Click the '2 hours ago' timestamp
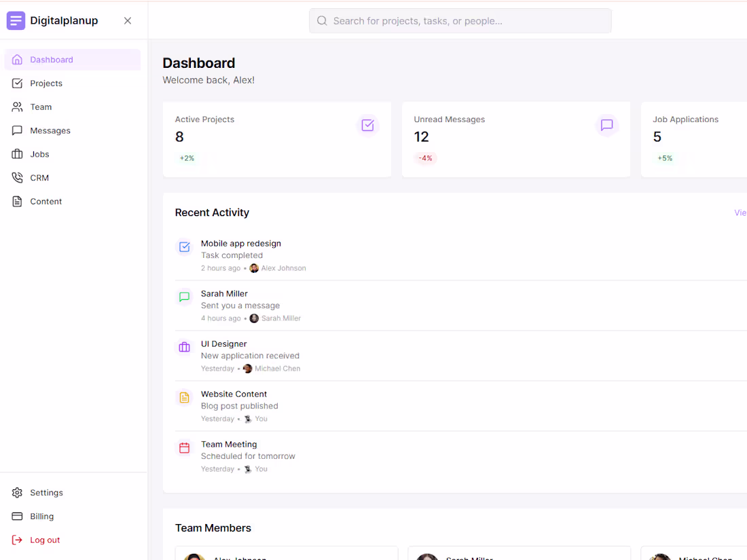This screenshot has width=747, height=560. coord(221,268)
